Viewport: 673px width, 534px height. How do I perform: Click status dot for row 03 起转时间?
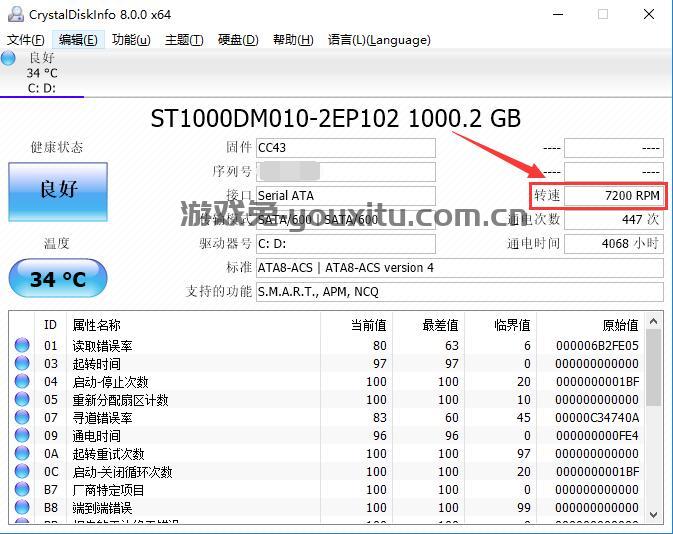tap(22, 363)
